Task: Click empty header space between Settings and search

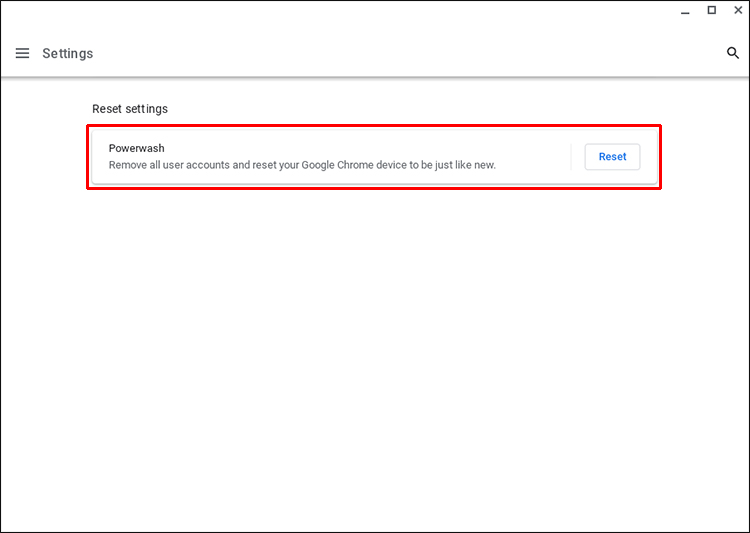Action: pyautogui.click(x=400, y=53)
